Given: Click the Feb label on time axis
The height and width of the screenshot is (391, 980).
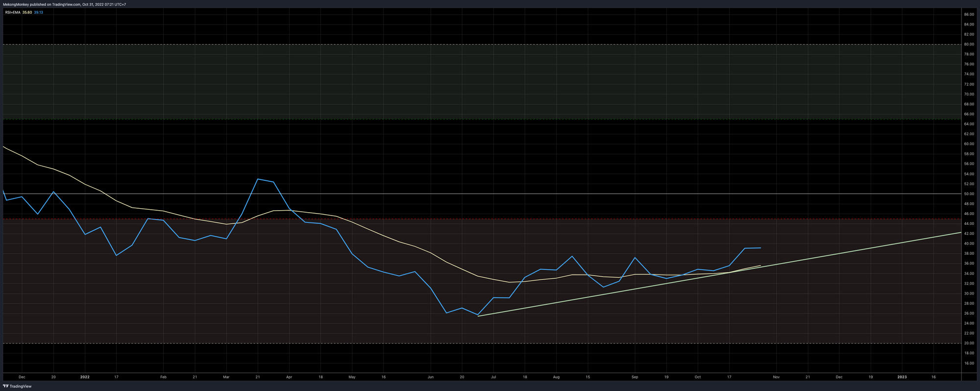Looking at the screenshot, I should (163, 377).
